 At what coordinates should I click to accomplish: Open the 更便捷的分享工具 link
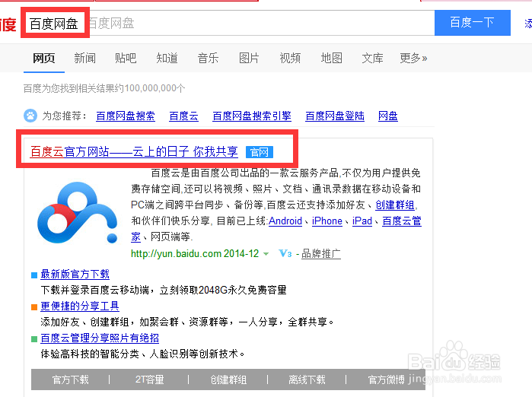point(80,306)
